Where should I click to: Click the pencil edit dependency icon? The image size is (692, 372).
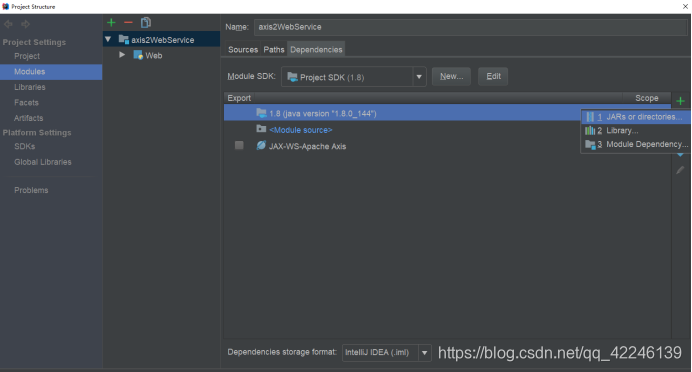[x=680, y=170]
